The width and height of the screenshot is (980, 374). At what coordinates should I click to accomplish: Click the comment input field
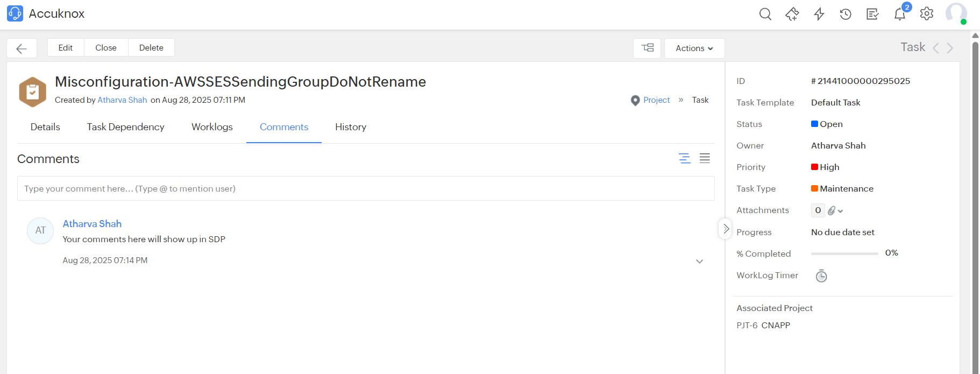coord(366,188)
